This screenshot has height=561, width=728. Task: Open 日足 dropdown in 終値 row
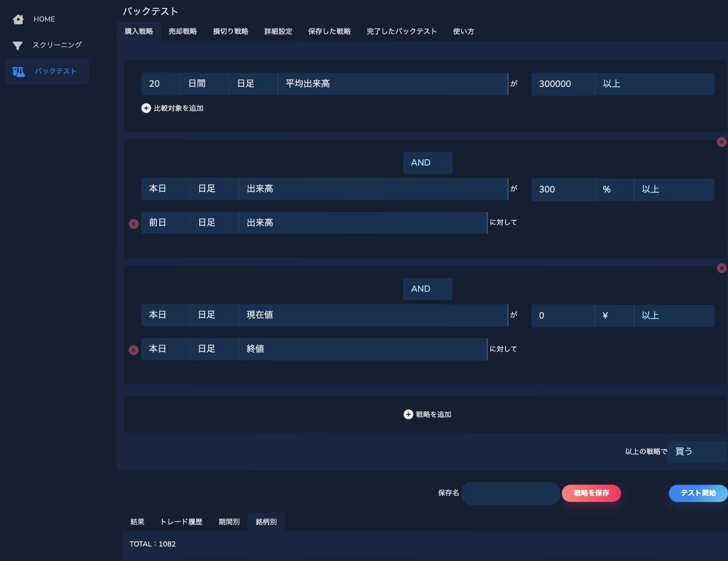click(215, 349)
